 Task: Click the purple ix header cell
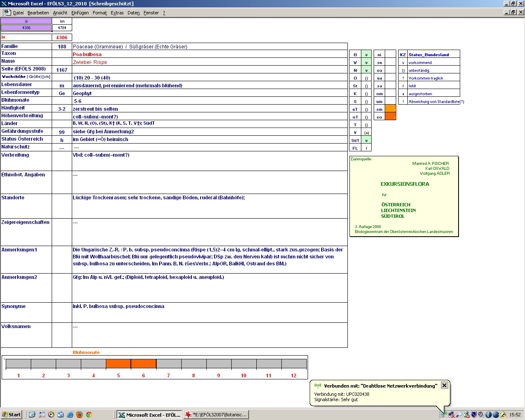tap(26, 21)
